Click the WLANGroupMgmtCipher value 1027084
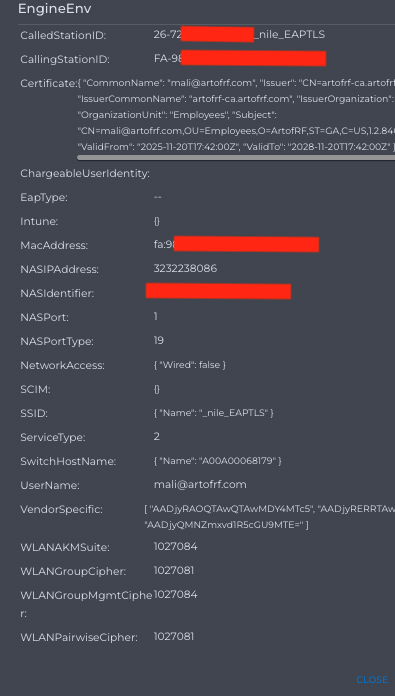395x696 pixels. (175, 594)
